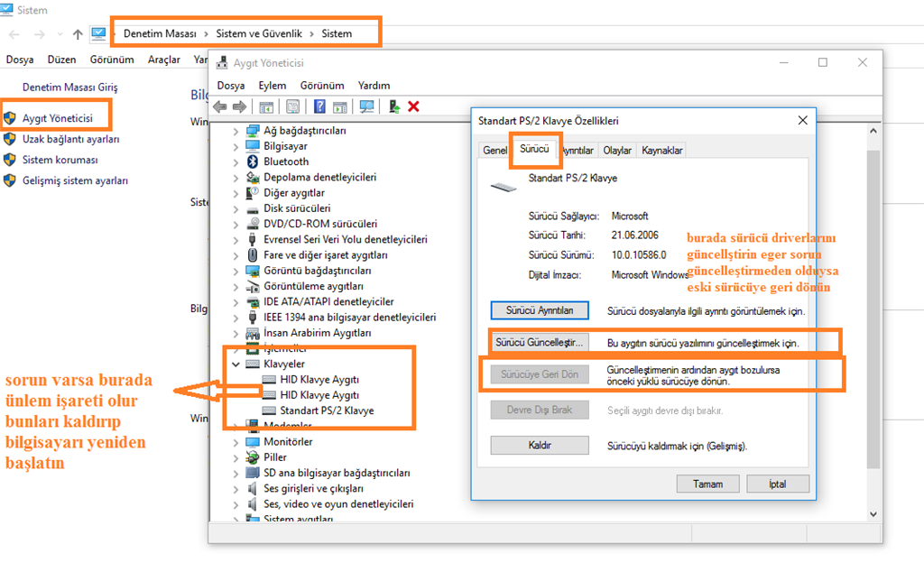Close the Standart PS/2 Klavye Özellikleri dialog
This screenshot has height=581, width=924.
(x=802, y=120)
